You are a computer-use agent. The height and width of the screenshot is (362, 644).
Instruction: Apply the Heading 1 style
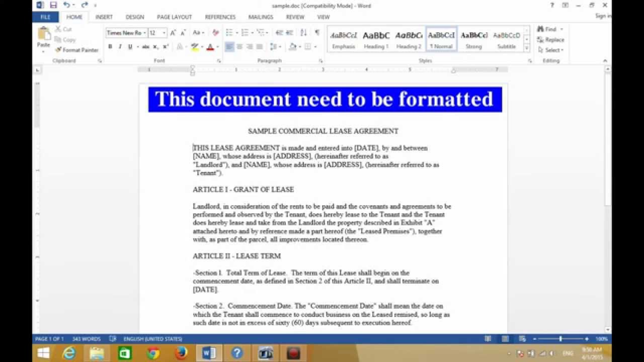pyautogui.click(x=376, y=39)
